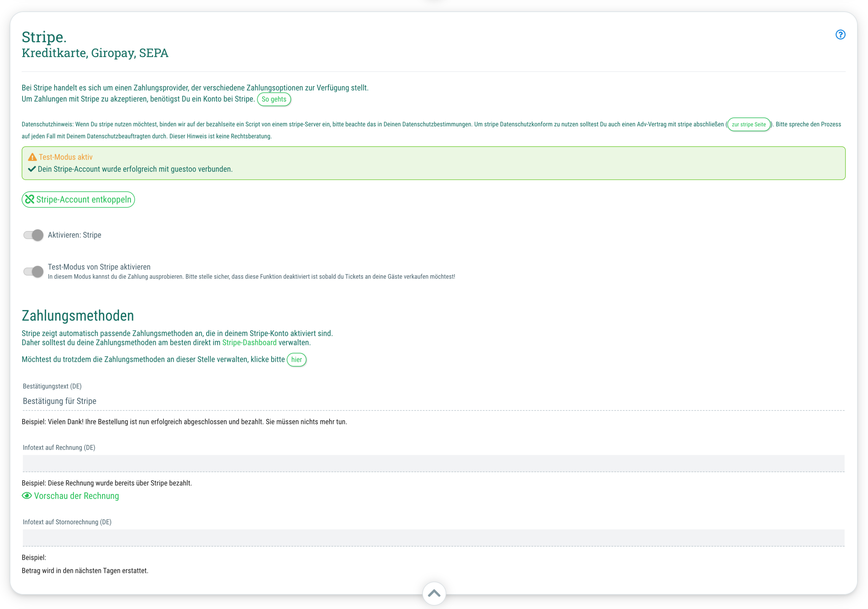Click 'Dein Stripe-Account wurde erfolgreich' message
Screen dimensions: 868x609
[x=135, y=169]
